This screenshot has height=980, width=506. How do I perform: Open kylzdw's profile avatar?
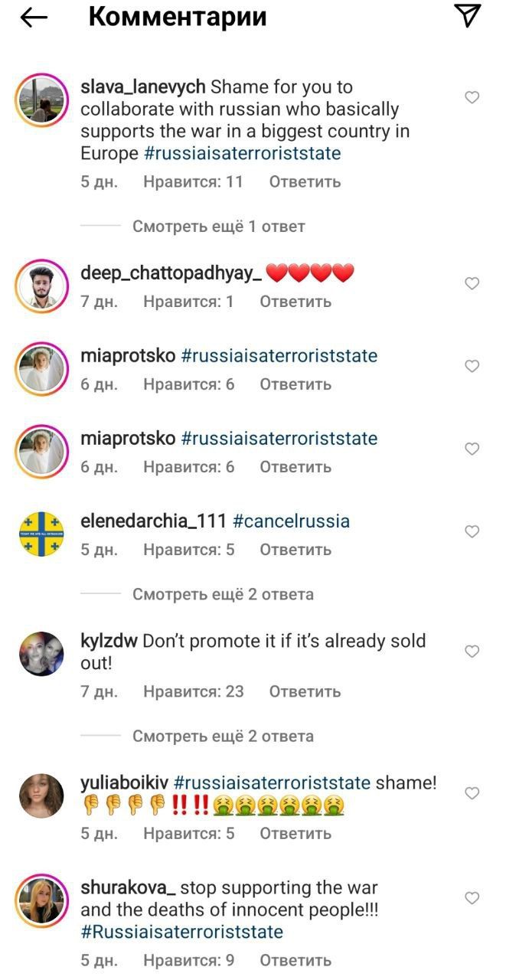pyautogui.click(x=41, y=654)
